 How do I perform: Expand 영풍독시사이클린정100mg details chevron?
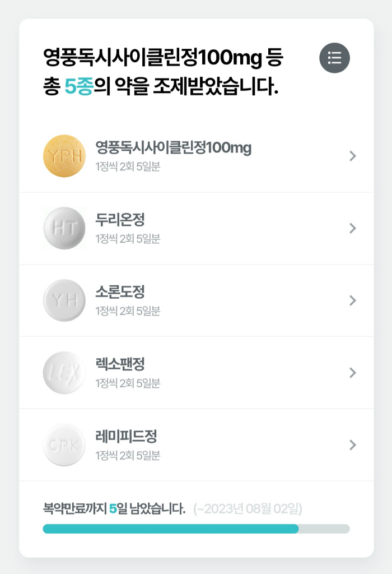(352, 156)
